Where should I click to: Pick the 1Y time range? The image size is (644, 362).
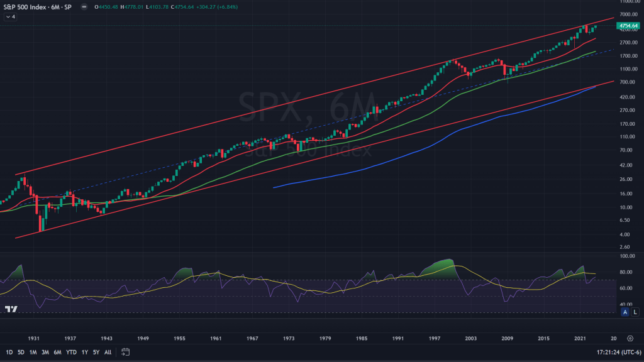point(85,351)
